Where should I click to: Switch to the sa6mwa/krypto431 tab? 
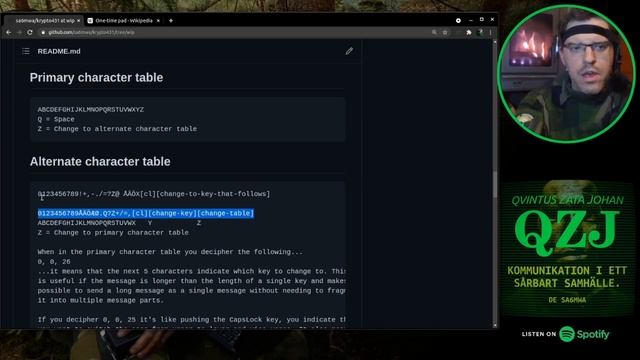pyautogui.click(x=44, y=20)
